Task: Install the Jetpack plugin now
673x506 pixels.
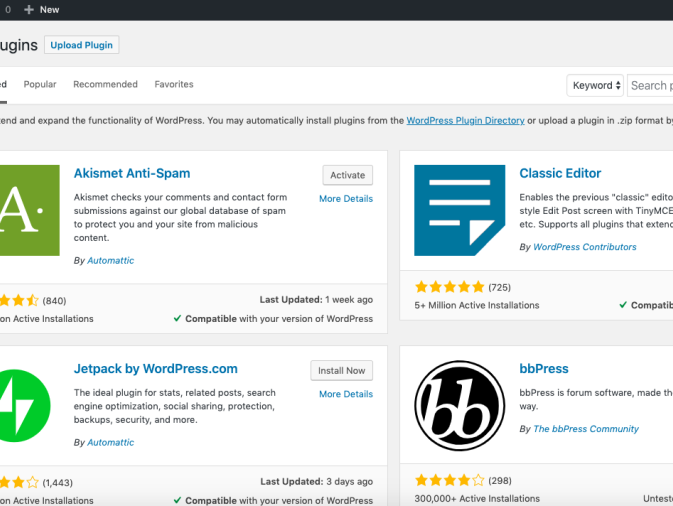Action: (x=342, y=370)
